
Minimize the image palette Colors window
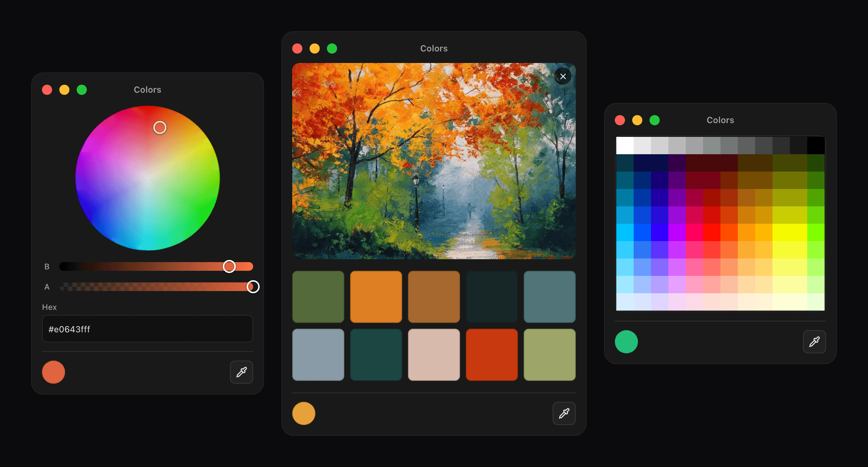pyautogui.click(x=315, y=49)
